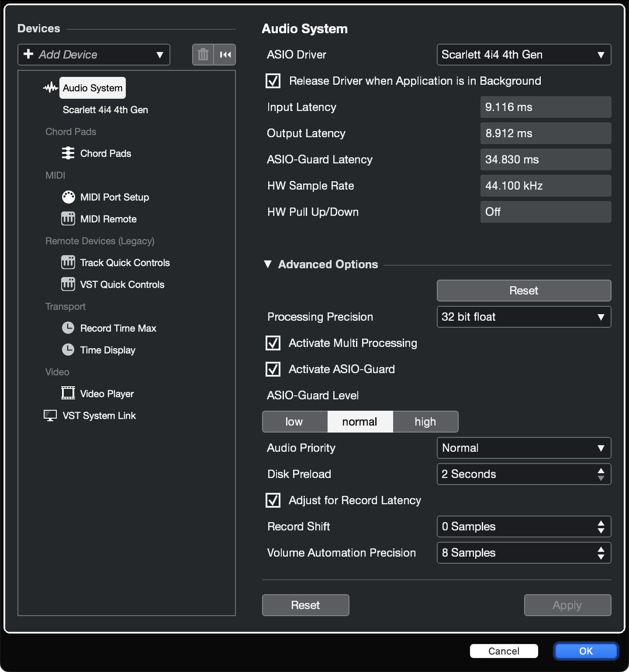Set ASIO-Guard Level to high
This screenshot has height=672, width=629.
(425, 422)
